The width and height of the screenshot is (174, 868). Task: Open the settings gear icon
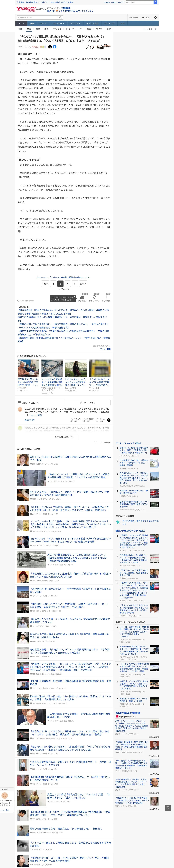[155, 18]
